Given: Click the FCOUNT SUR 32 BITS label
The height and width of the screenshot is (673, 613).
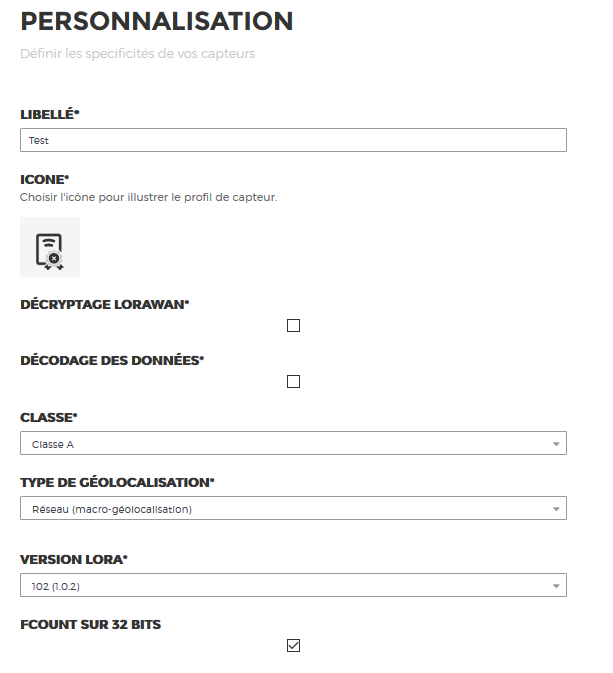Looking at the screenshot, I should coord(91,624).
